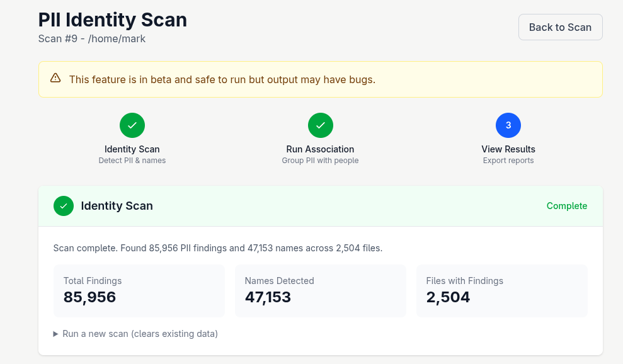The image size is (623, 364).
Task: Click the Total Findings card
Action: (x=139, y=290)
